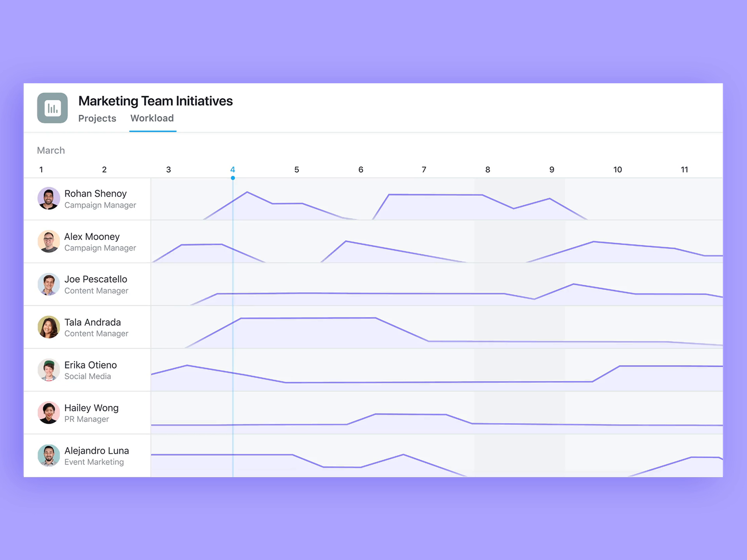Select Hailey Wong's avatar
The height and width of the screenshot is (560, 747).
pyautogui.click(x=49, y=413)
